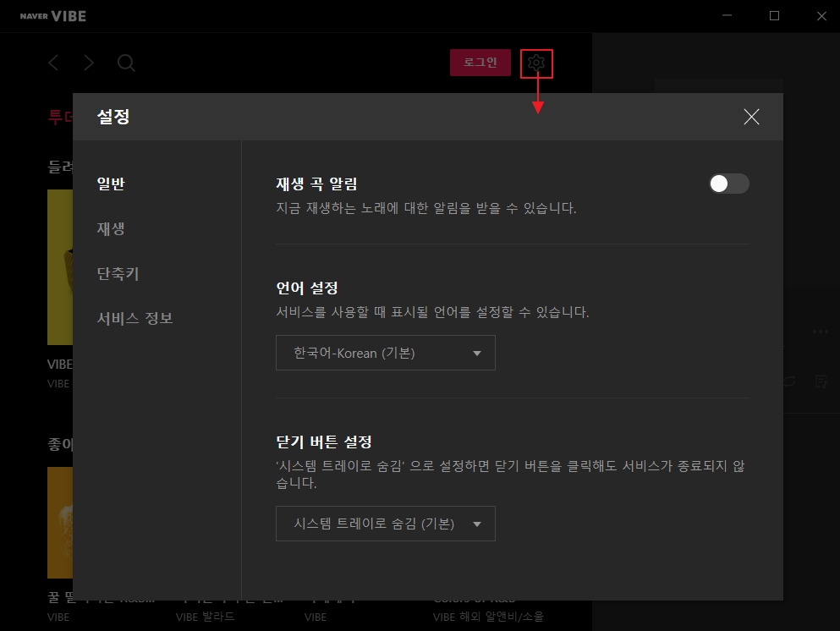Open the orange playlist thumbnail behind dialog
Image resolution: width=840 pixels, height=631 pixels.
click(60, 522)
